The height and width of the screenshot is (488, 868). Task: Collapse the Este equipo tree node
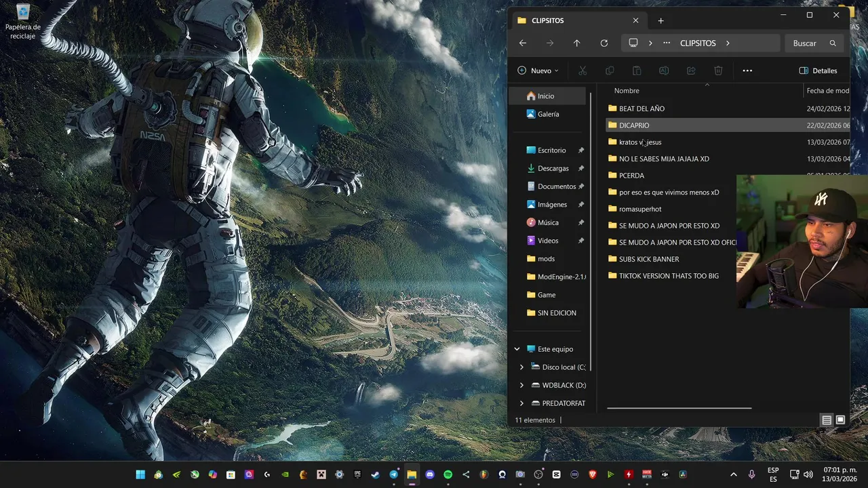point(517,349)
